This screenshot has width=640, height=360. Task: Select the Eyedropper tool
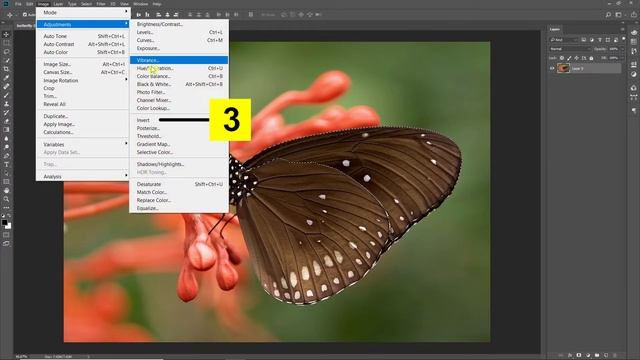(6, 78)
